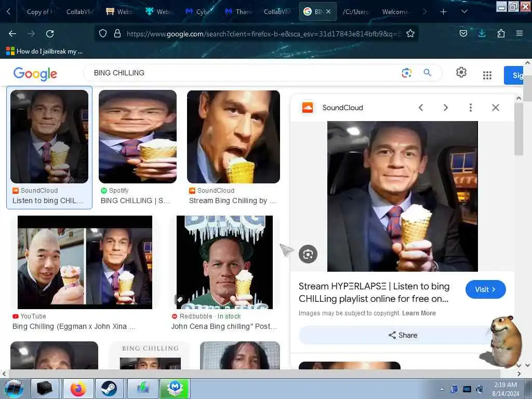This screenshot has height=399, width=532.
Task: Open the Firefox downloads panel
Action: [482, 33]
